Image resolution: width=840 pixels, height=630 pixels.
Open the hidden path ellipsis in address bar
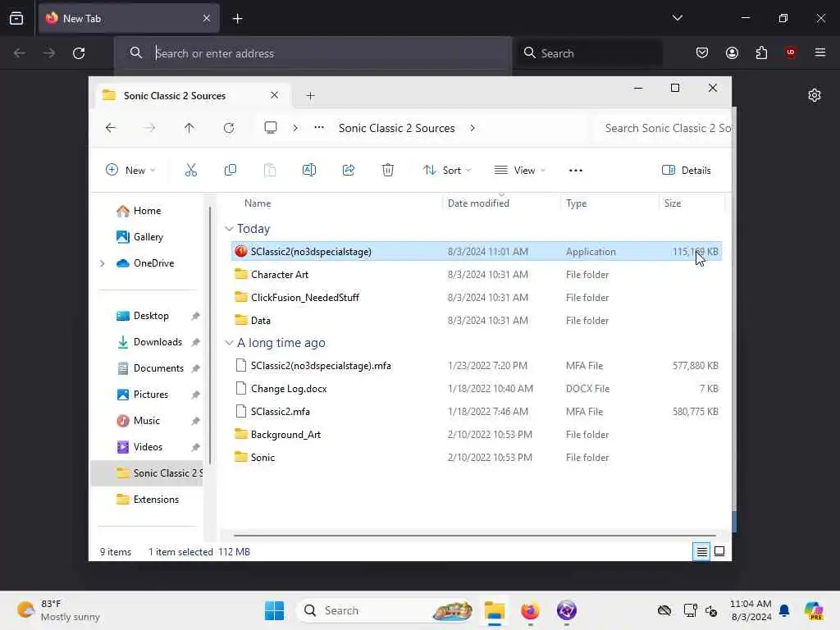319,128
